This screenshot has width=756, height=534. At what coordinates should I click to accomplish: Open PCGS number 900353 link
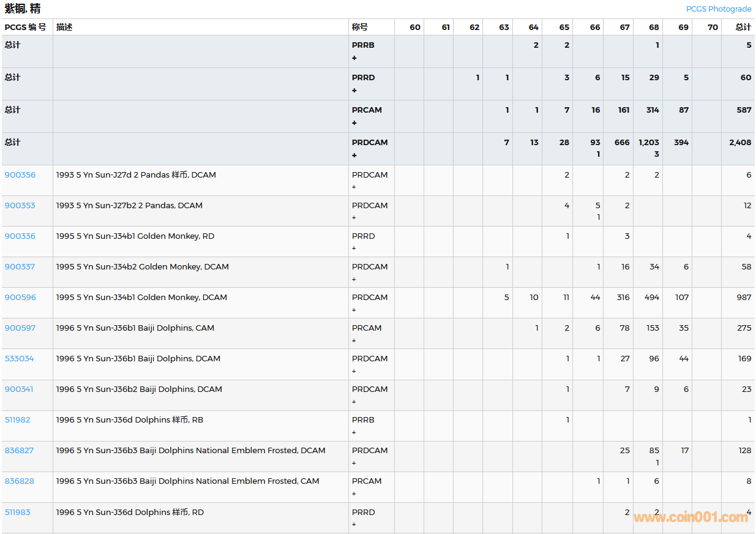20,205
